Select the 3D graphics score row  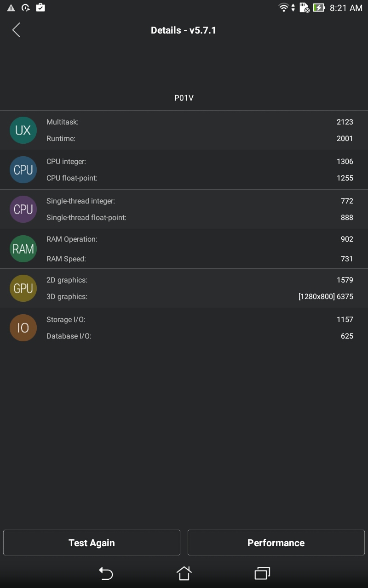click(x=200, y=297)
